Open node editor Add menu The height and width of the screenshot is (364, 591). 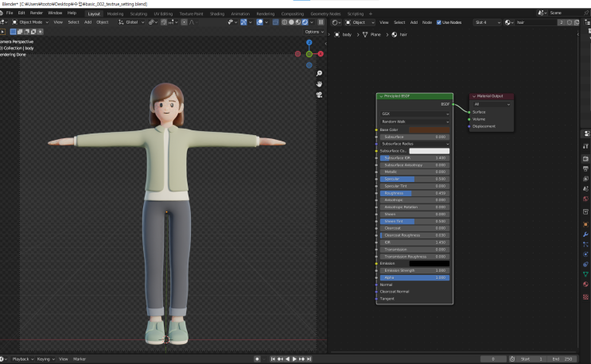[414, 22]
